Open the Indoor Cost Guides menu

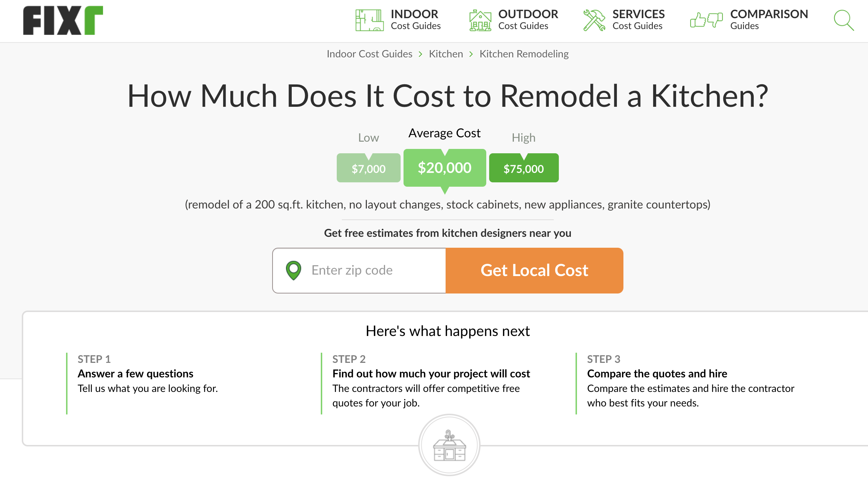(415, 20)
